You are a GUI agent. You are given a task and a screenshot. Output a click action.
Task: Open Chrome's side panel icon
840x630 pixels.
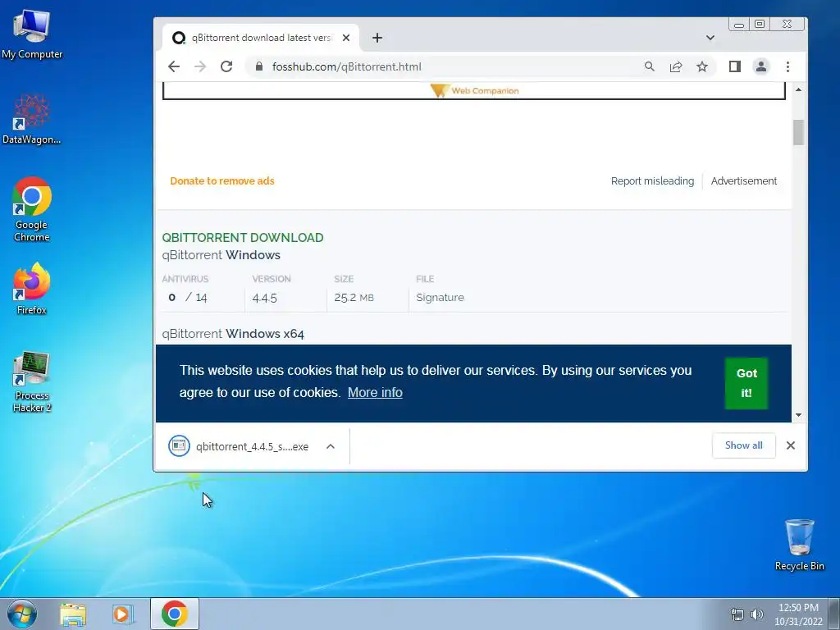pos(734,66)
